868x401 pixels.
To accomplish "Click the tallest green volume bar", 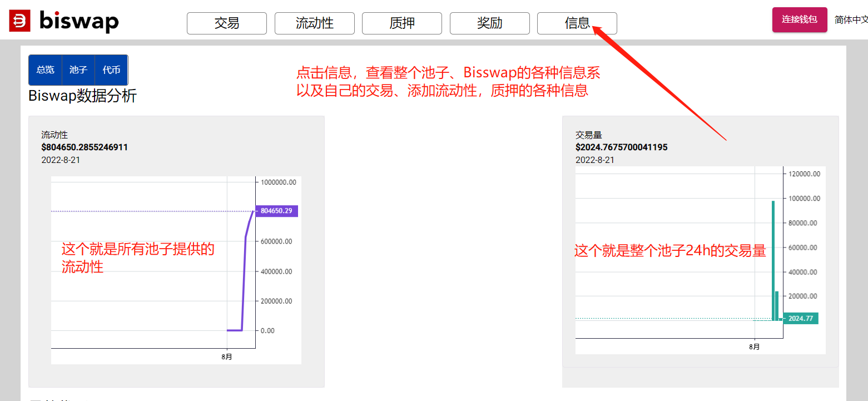I will pyautogui.click(x=773, y=260).
